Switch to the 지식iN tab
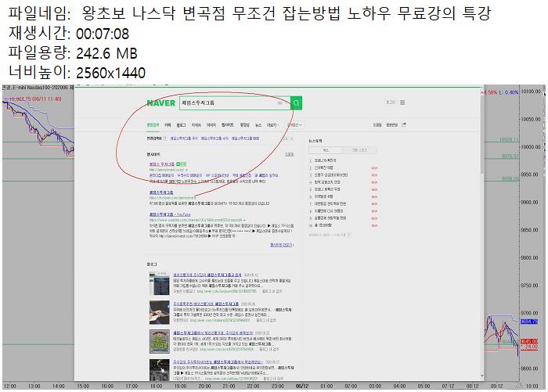Screen dimensions: 548x392 (x=196, y=124)
